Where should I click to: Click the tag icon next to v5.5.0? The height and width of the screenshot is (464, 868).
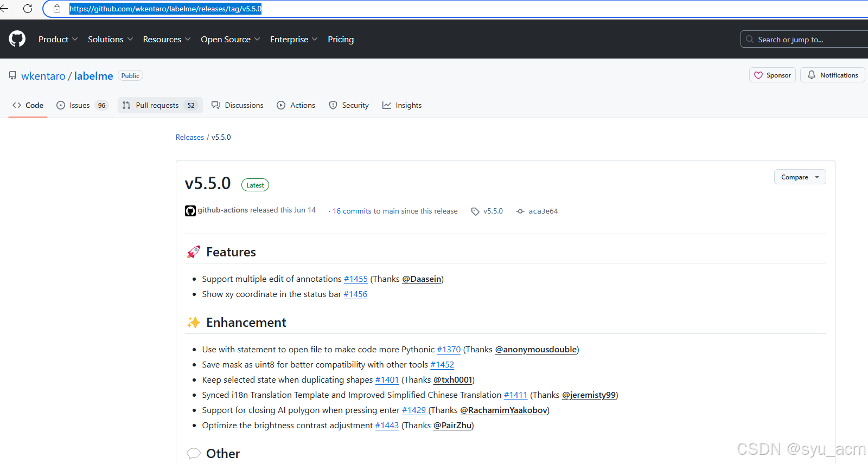(475, 211)
